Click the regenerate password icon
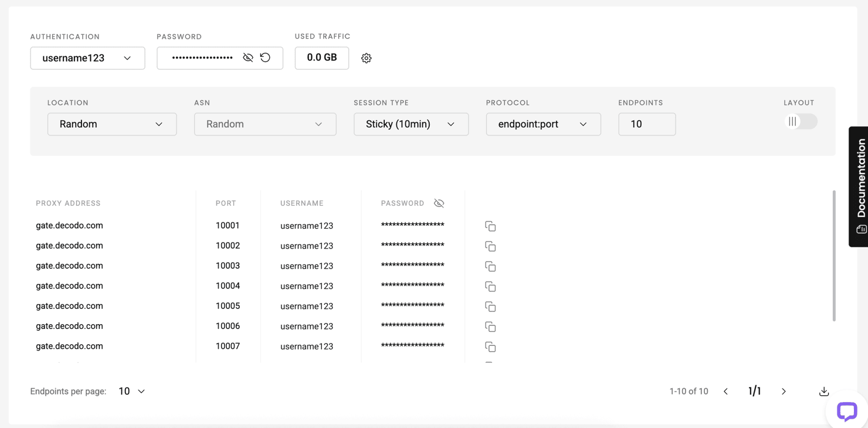The height and width of the screenshot is (428, 868). [265, 57]
